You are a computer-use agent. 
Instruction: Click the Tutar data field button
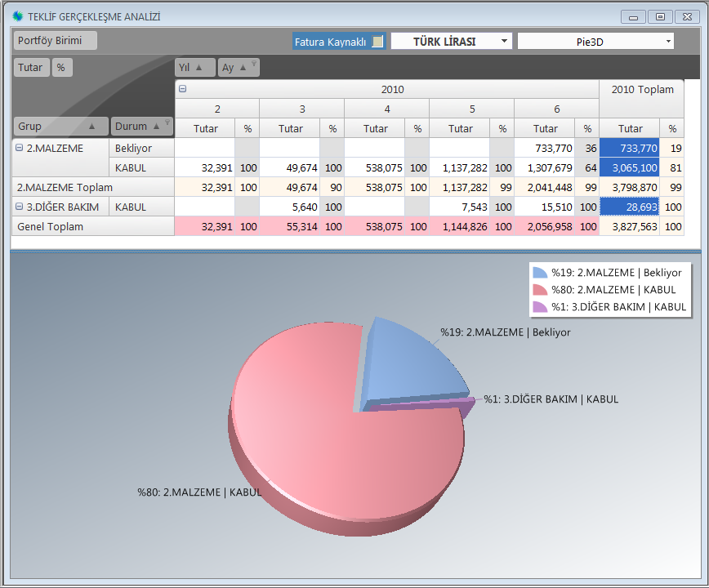32,68
